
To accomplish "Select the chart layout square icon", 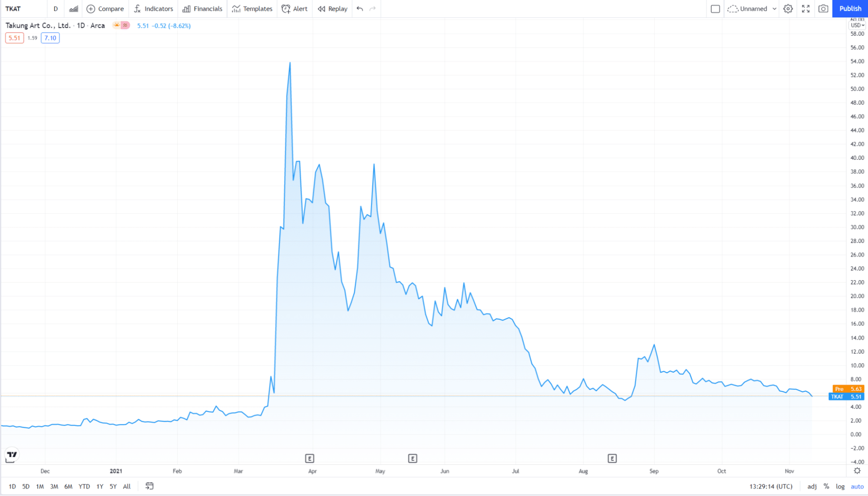I will (x=716, y=9).
